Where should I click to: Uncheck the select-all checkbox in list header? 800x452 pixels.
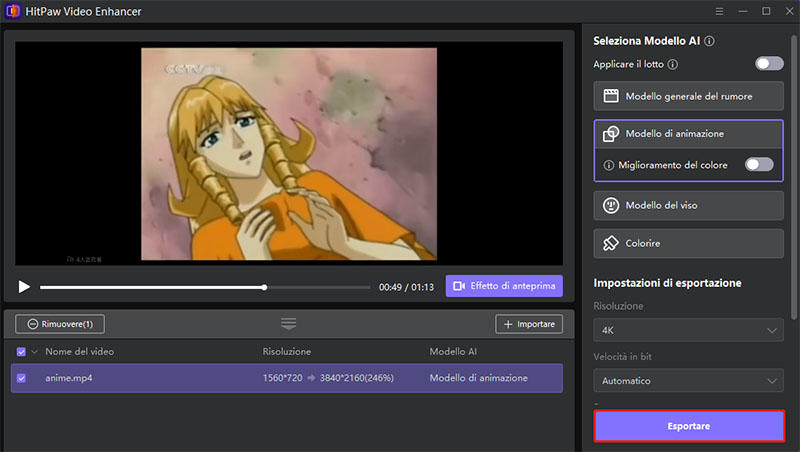(21, 351)
